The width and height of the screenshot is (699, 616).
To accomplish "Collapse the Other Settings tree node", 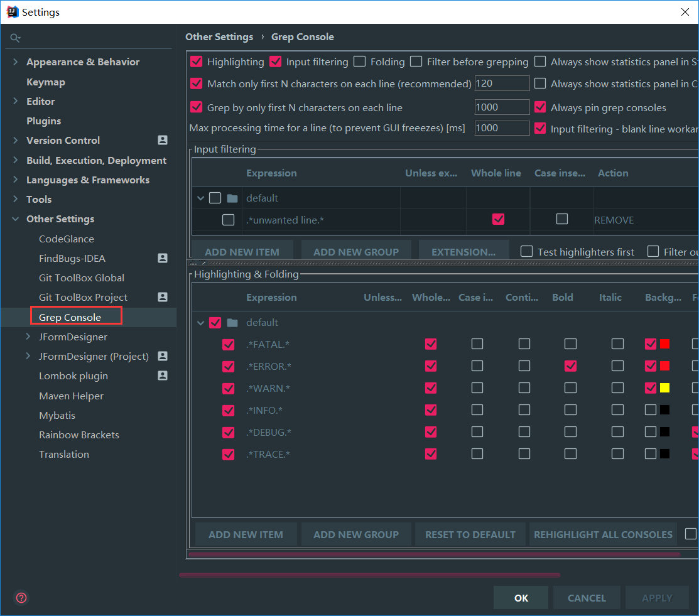I will tap(16, 219).
